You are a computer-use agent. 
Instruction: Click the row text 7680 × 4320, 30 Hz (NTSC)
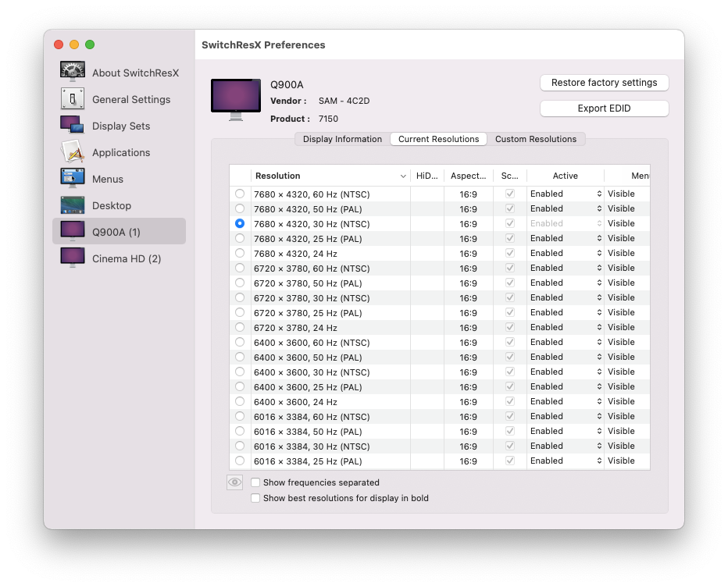click(x=312, y=224)
